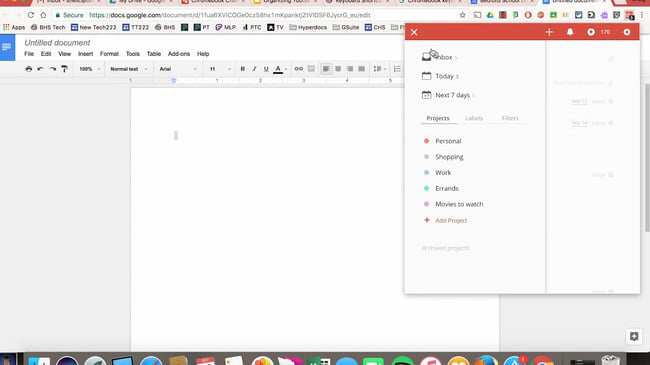
Task: Switch to the Filters tab
Action: [x=510, y=118]
